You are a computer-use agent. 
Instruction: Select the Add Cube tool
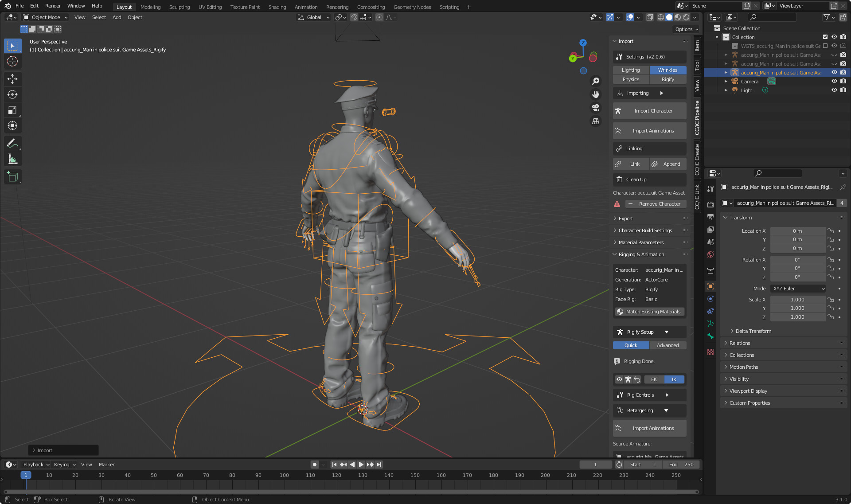tap(12, 176)
